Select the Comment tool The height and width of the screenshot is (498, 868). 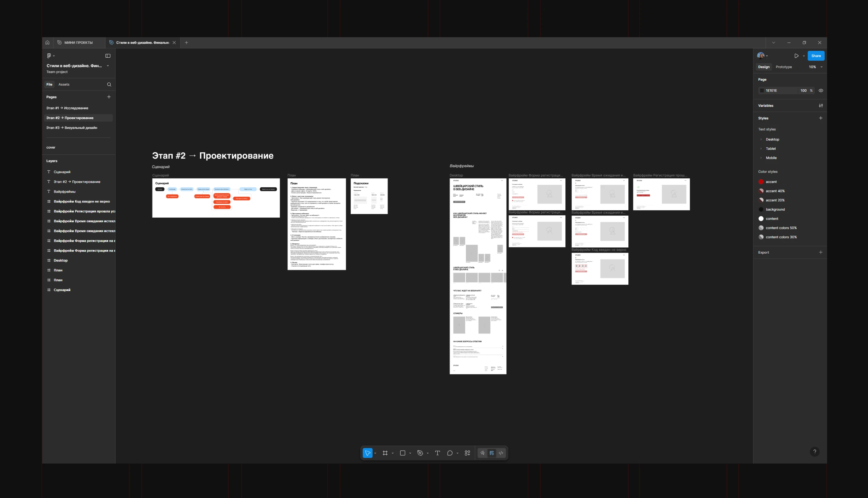pyautogui.click(x=449, y=453)
